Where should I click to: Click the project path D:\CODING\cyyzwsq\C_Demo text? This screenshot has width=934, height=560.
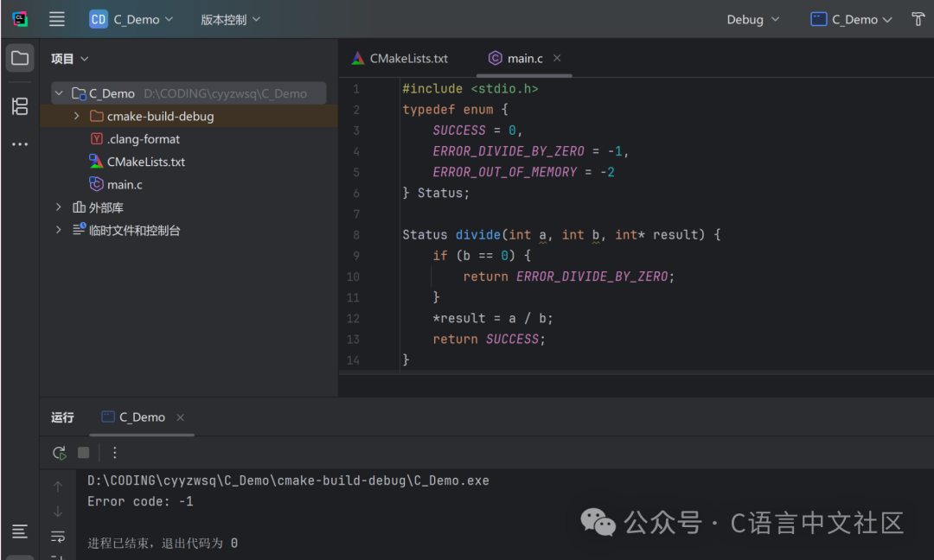tap(225, 93)
